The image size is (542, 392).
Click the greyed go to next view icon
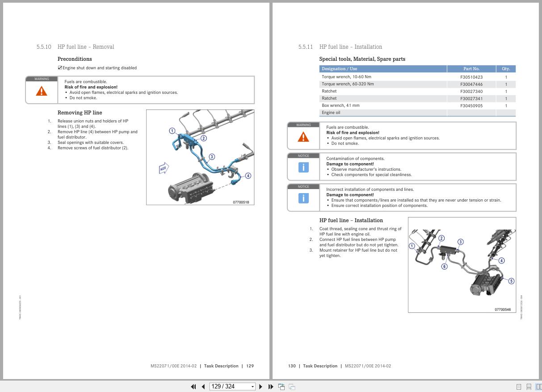pyautogui.click(x=292, y=387)
